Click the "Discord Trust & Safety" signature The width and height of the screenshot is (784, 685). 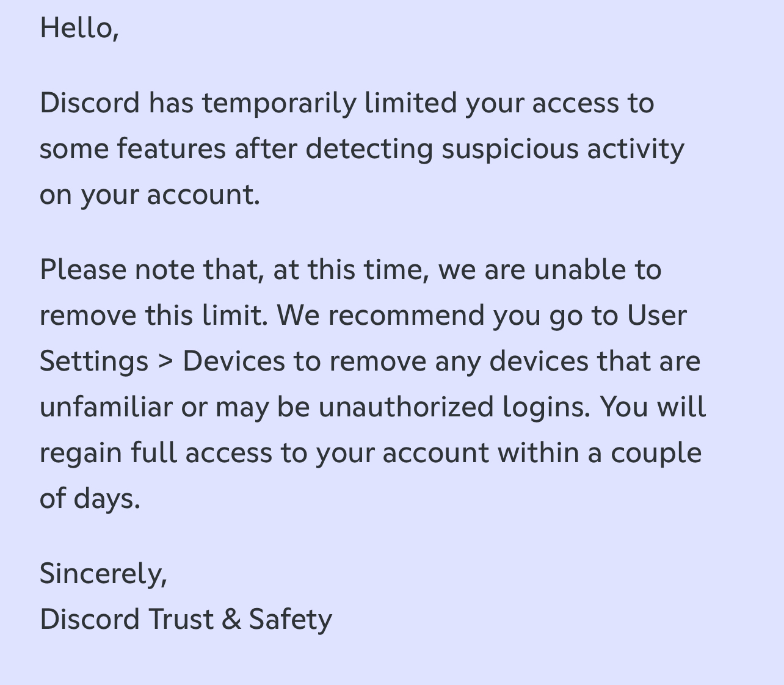[186, 620]
